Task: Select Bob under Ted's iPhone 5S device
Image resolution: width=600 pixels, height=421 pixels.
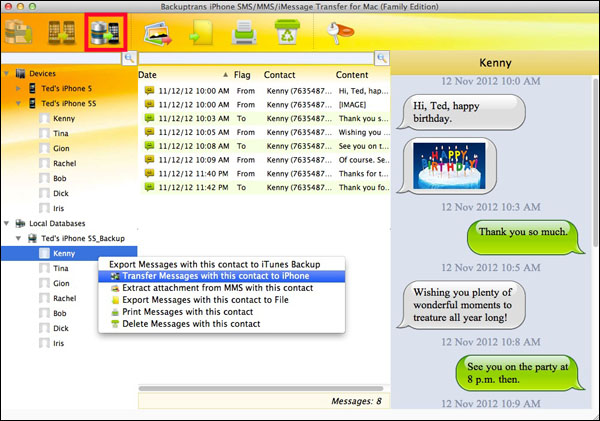Action: (60, 178)
